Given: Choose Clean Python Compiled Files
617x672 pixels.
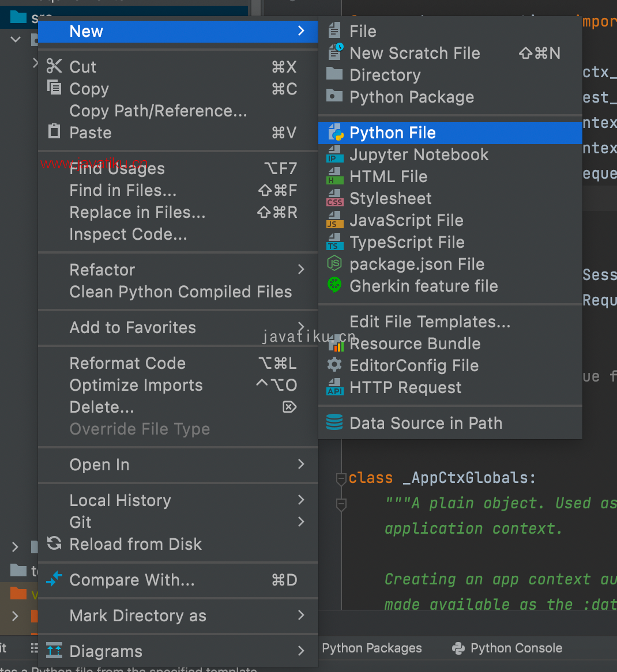Looking at the screenshot, I should point(178,292).
